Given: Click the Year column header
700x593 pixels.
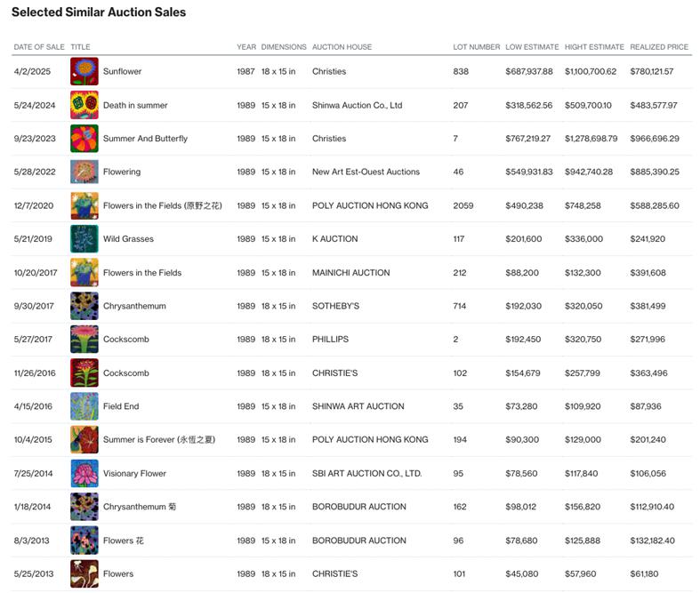Looking at the screenshot, I should [245, 47].
